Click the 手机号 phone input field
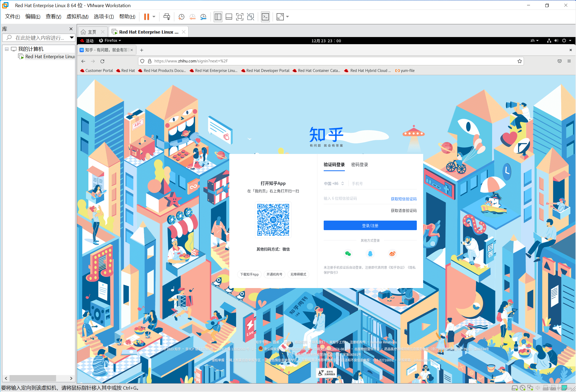Screen dimensions: 576x392 [384, 184]
